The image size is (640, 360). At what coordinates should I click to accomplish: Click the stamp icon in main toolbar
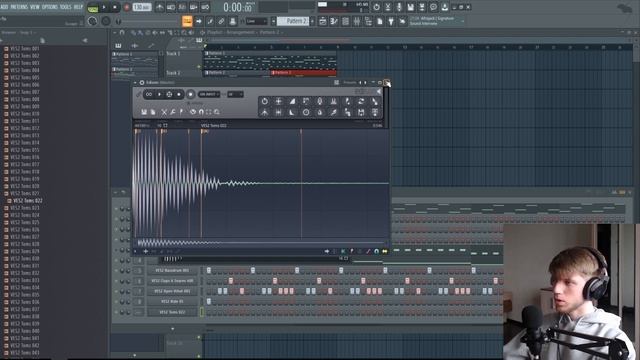coord(232,21)
